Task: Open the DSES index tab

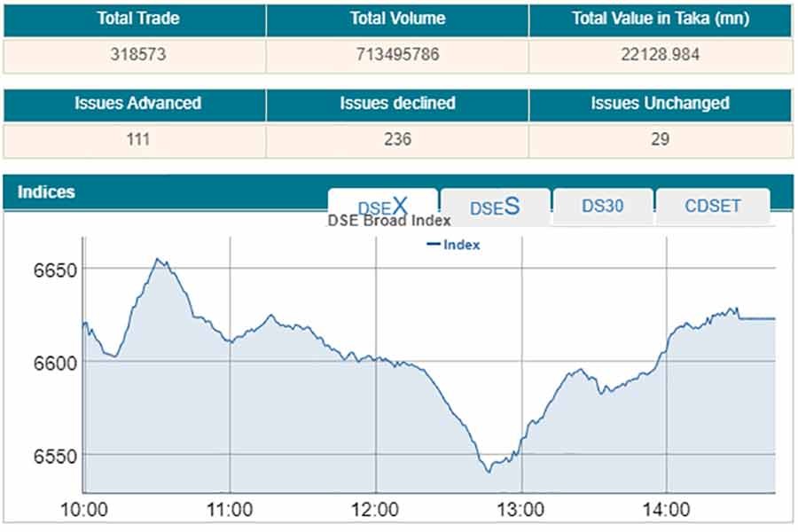Action: 494,207
